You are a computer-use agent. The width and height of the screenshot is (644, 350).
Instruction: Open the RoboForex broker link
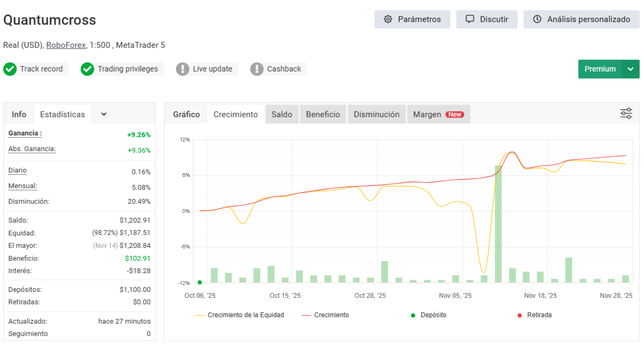[x=66, y=45]
